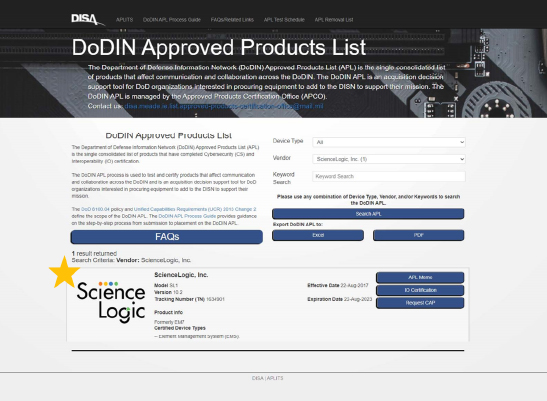Viewport: 547px width, 401px height.
Task: Click the ScienceLogic company logo
Action: tap(111, 302)
